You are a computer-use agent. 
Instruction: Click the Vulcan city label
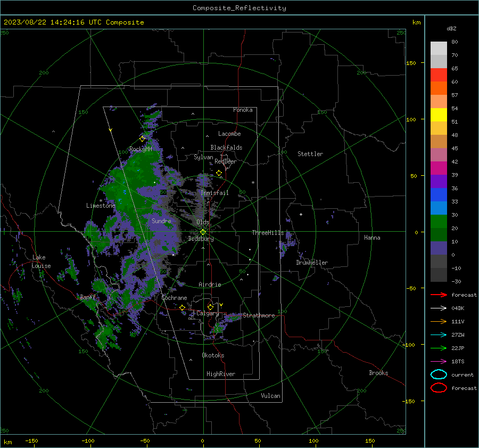(x=270, y=396)
